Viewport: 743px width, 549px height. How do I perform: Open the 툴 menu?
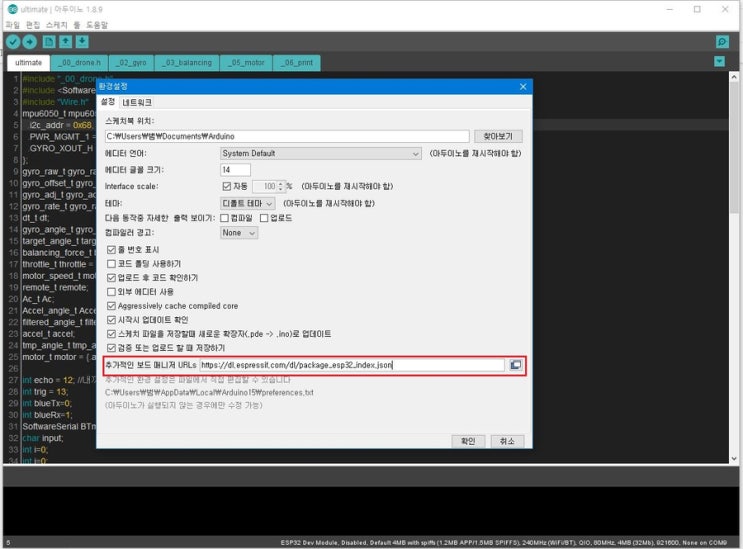click(x=77, y=25)
